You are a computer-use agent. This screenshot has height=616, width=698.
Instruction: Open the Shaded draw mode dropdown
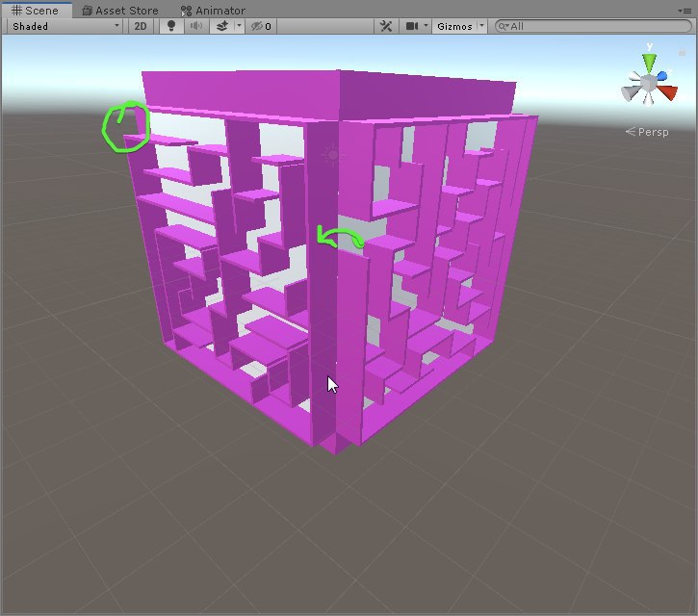(x=65, y=26)
